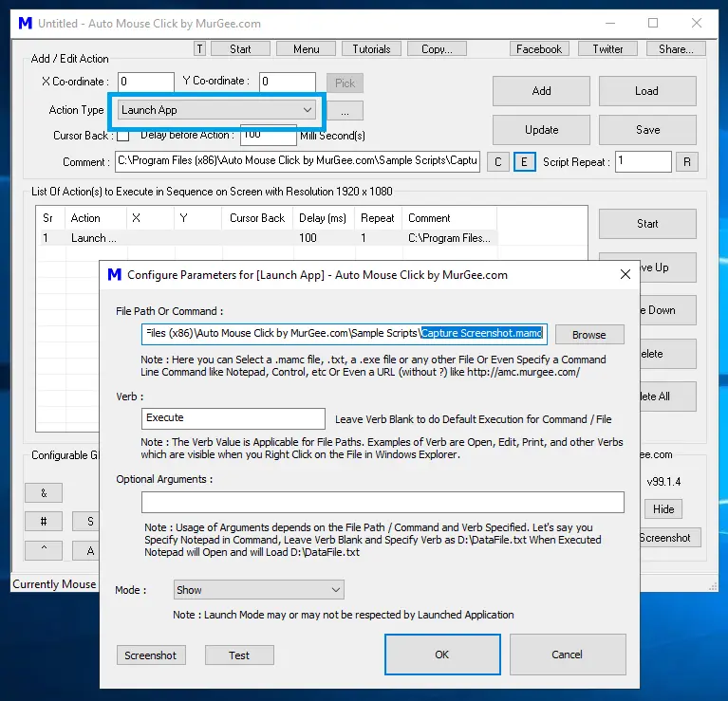The width and height of the screenshot is (728, 701).
Task: Click the Delay before Action field
Action: click(269, 135)
